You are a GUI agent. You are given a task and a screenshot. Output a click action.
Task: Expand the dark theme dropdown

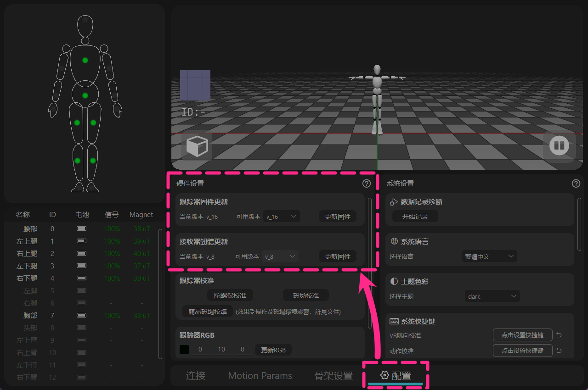[x=492, y=296]
